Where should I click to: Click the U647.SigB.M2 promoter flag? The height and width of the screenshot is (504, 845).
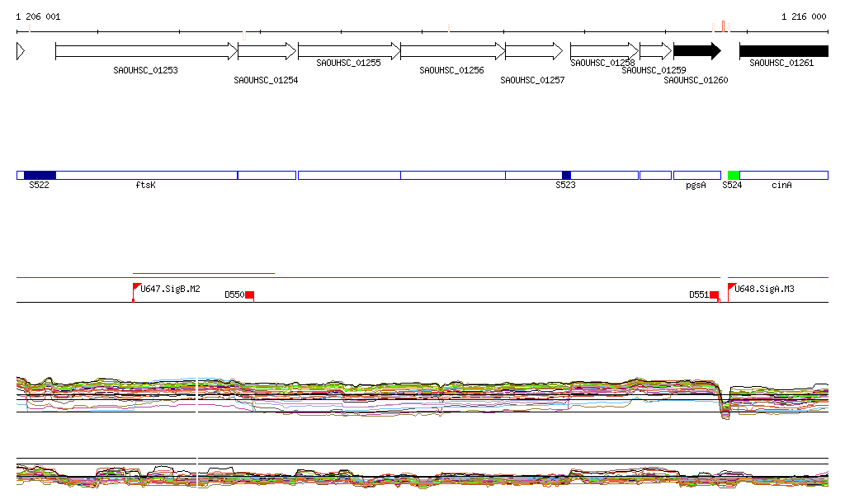tap(136, 290)
